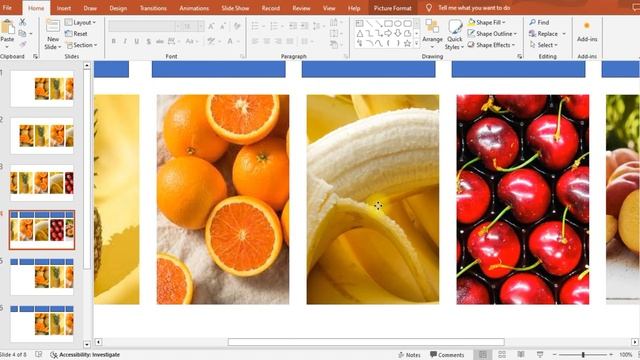
Task: Align text right
Action: [x=278, y=41]
